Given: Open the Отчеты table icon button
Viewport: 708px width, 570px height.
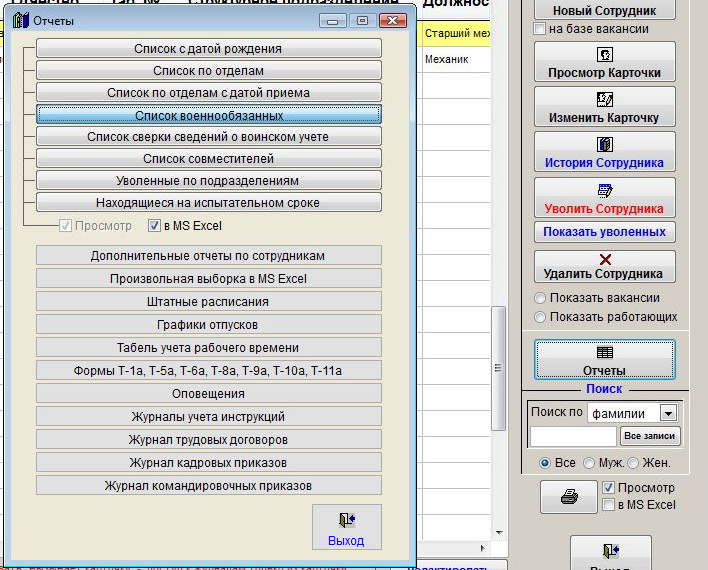Looking at the screenshot, I should [605, 360].
